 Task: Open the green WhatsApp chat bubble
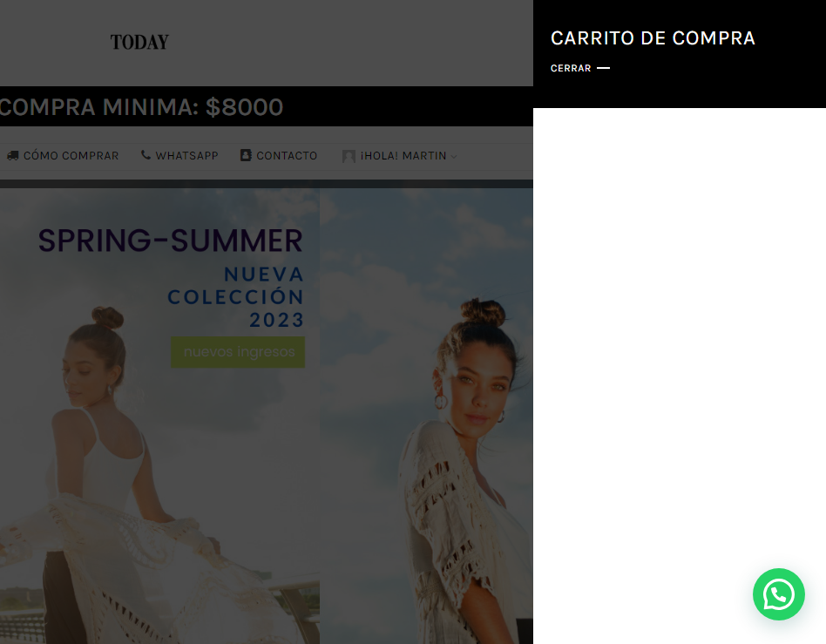tap(778, 594)
